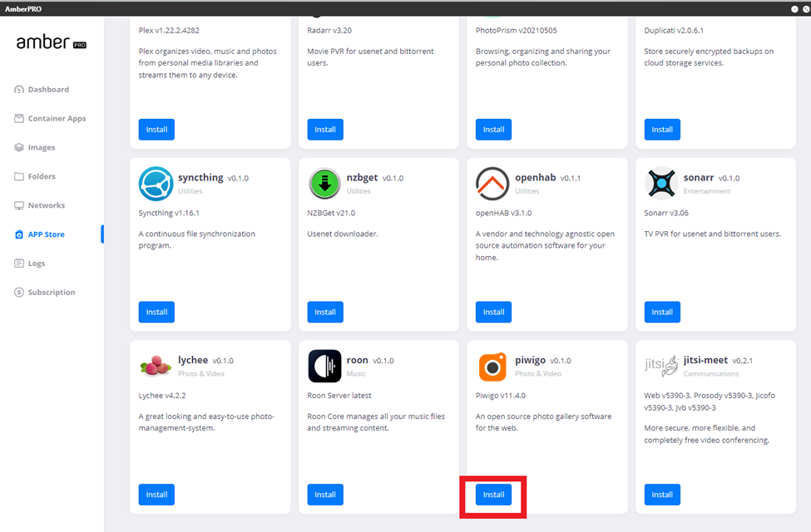Install the nzbget app
This screenshot has height=532, width=811.
tap(324, 312)
